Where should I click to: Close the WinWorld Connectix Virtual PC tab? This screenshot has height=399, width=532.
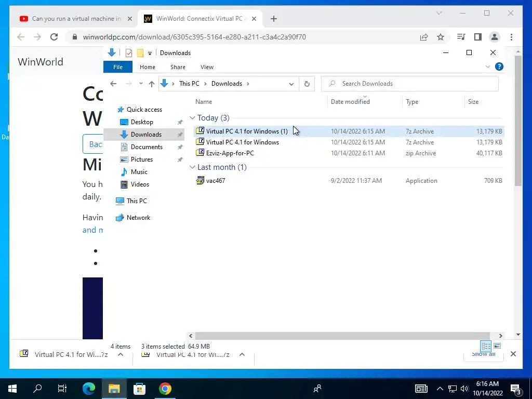coord(254,19)
